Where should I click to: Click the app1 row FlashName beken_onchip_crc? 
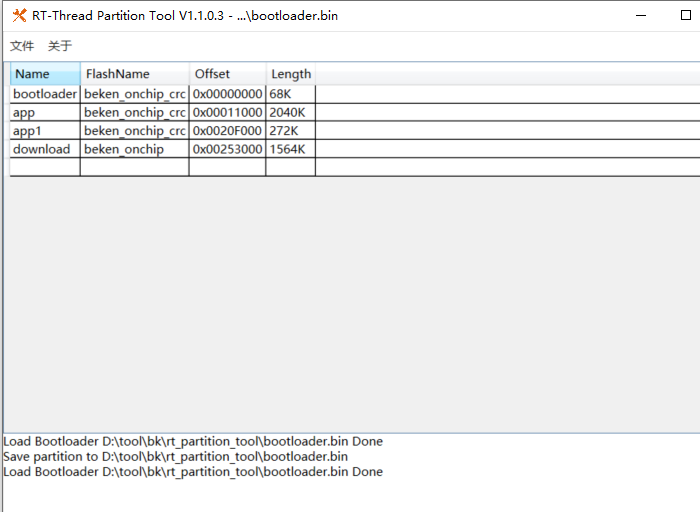click(x=135, y=131)
